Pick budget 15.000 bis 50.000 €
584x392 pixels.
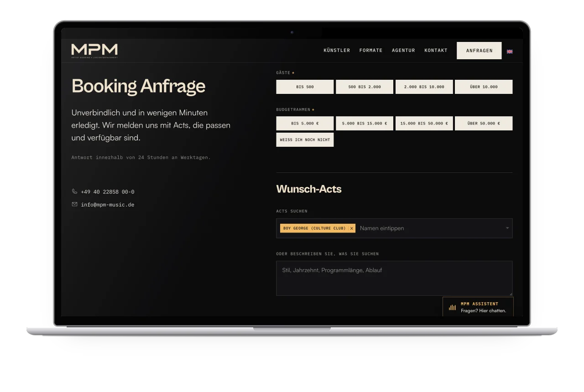424,123
